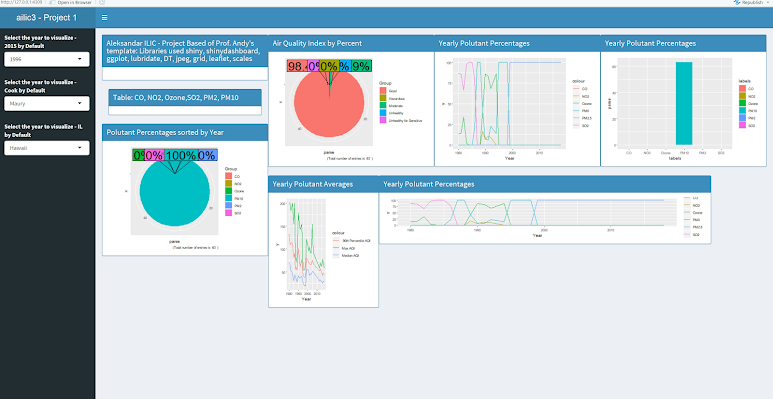Screen dimensions: 773x399
Task: Click the URL address 127.0.0.1 in the viewer bar
Action: 21,2
